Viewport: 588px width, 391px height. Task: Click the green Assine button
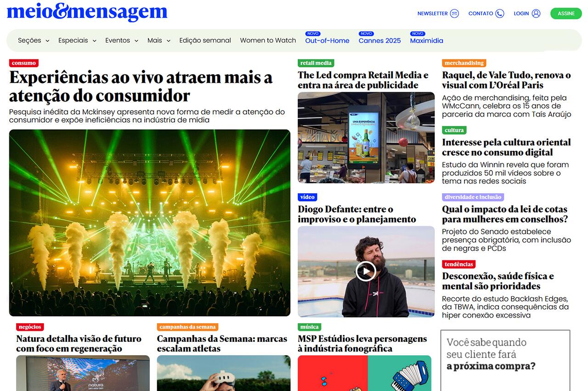point(566,13)
